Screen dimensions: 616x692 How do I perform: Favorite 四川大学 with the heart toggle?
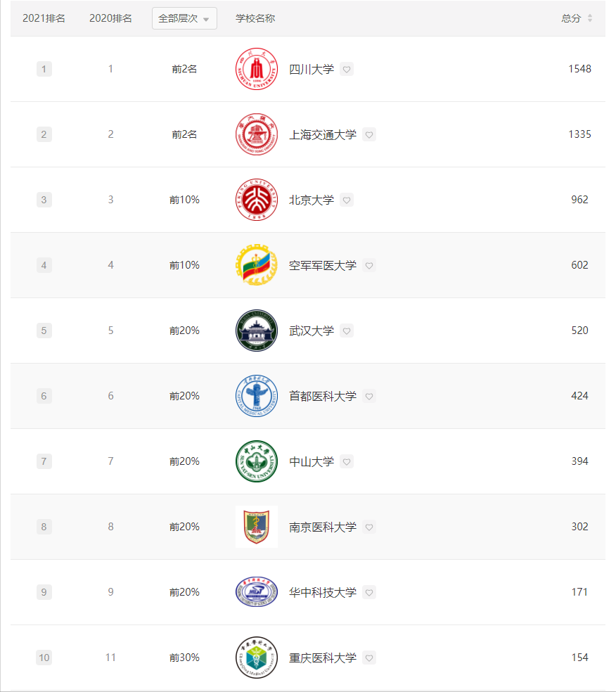346,69
